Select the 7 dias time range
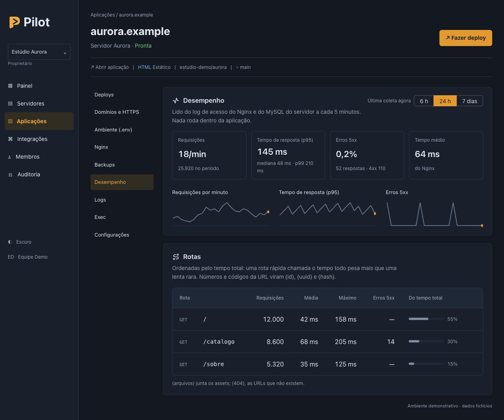The image size is (504, 420). click(469, 101)
